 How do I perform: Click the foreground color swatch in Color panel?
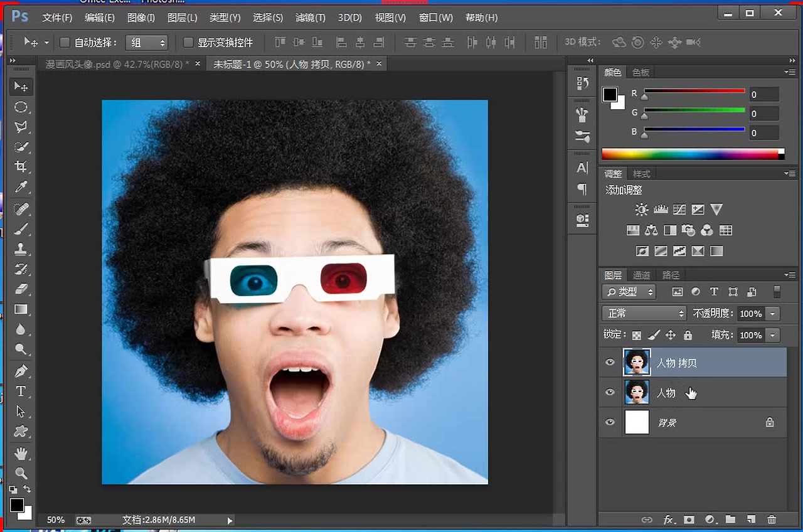(610, 95)
